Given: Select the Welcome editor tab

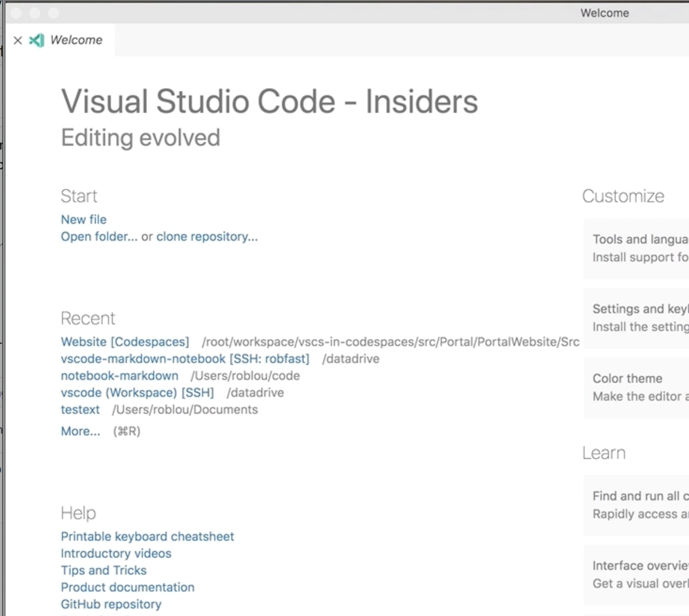Looking at the screenshot, I should 60,40.
